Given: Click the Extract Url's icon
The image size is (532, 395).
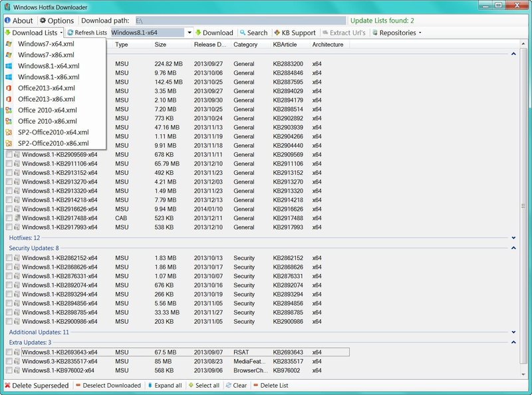Looking at the screenshot, I should [x=325, y=33].
